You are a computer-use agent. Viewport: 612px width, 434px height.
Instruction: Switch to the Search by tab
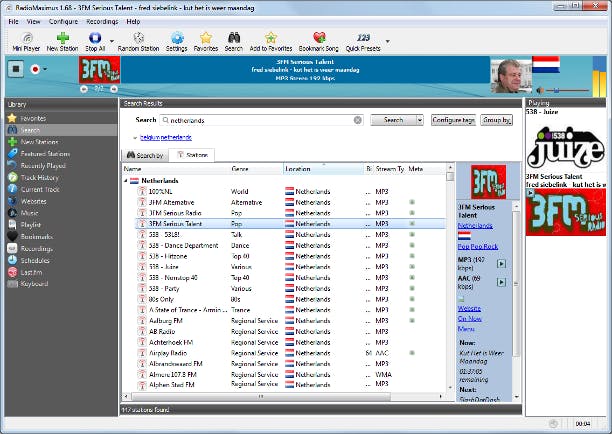145,155
